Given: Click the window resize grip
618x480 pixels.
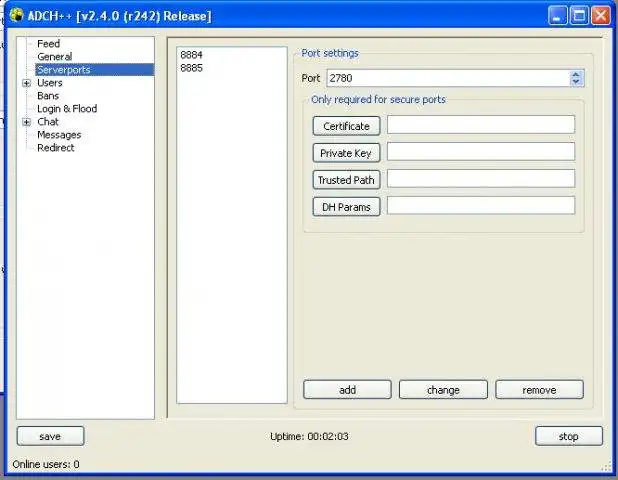Looking at the screenshot, I should pyautogui.click(x=607, y=467).
